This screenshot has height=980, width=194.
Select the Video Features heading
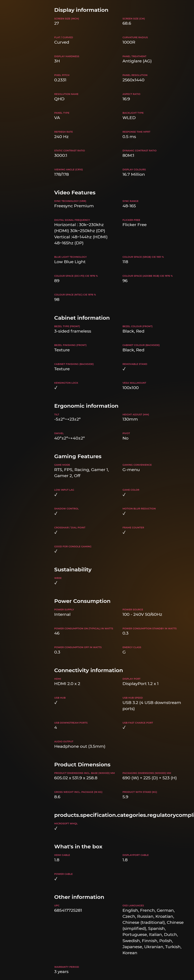pos(75,193)
